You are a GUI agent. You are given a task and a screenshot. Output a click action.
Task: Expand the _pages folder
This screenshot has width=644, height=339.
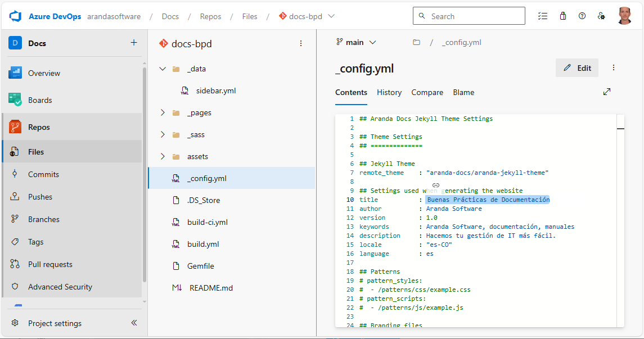(163, 112)
